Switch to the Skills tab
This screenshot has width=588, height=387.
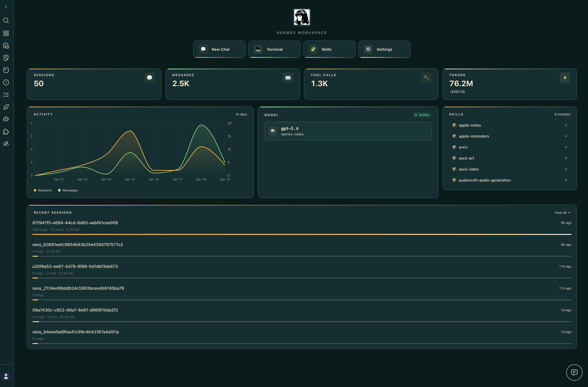(x=329, y=49)
